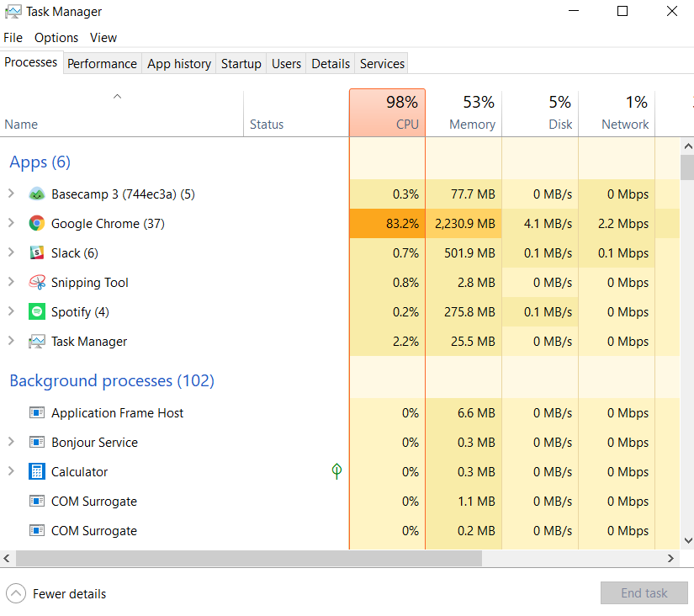The height and width of the screenshot is (616, 694).
Task: Select the Application Frame Host row
Action: coord(340,412)
